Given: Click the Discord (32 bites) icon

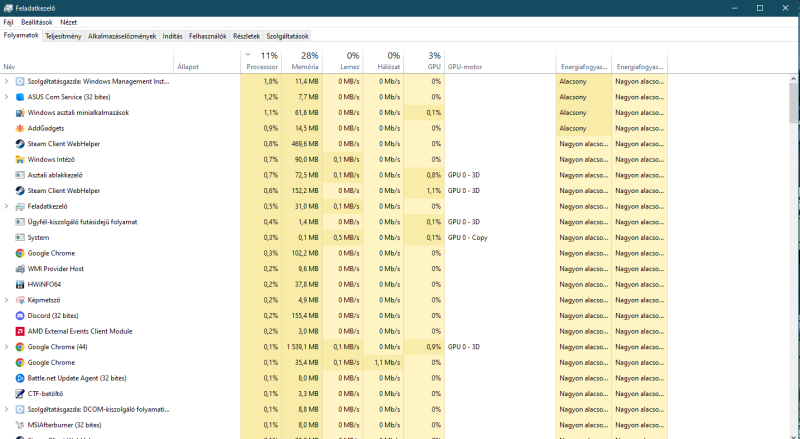Looking at the screenshot, I should pyautogui.click(x=20, y=316).
